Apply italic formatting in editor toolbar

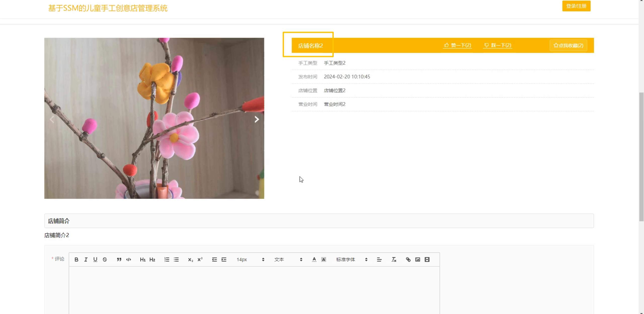86,259
